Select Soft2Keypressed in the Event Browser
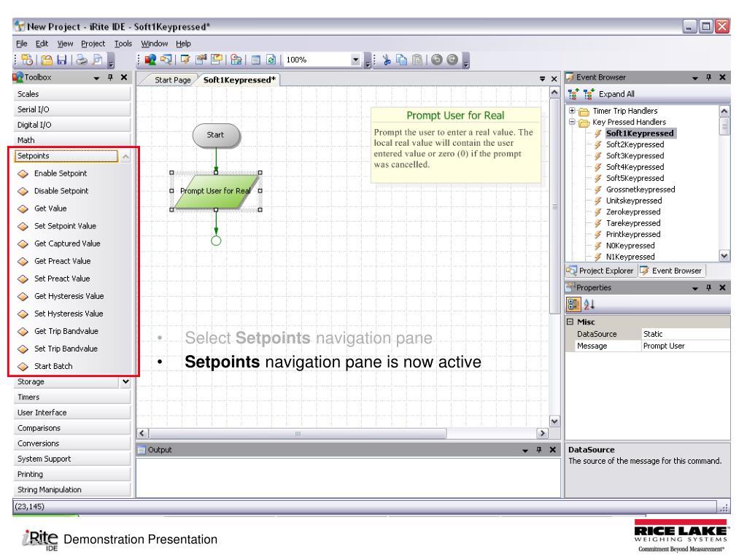 [x=635, y=144]
